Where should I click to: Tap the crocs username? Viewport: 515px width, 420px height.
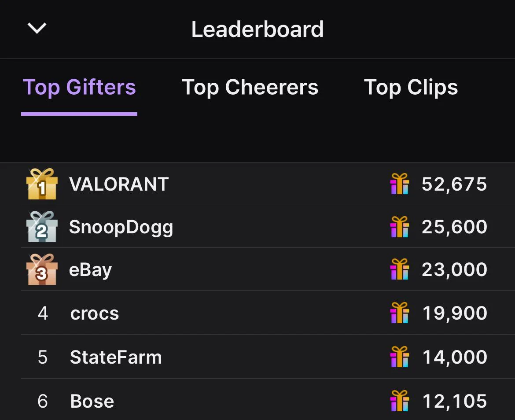coord(95,313)
